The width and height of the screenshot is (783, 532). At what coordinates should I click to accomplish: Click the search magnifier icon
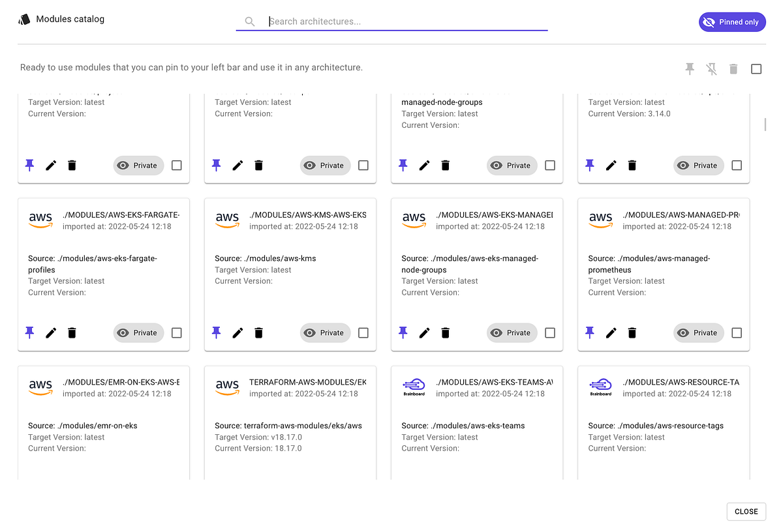pyautogui.click(x=250, y=21)
